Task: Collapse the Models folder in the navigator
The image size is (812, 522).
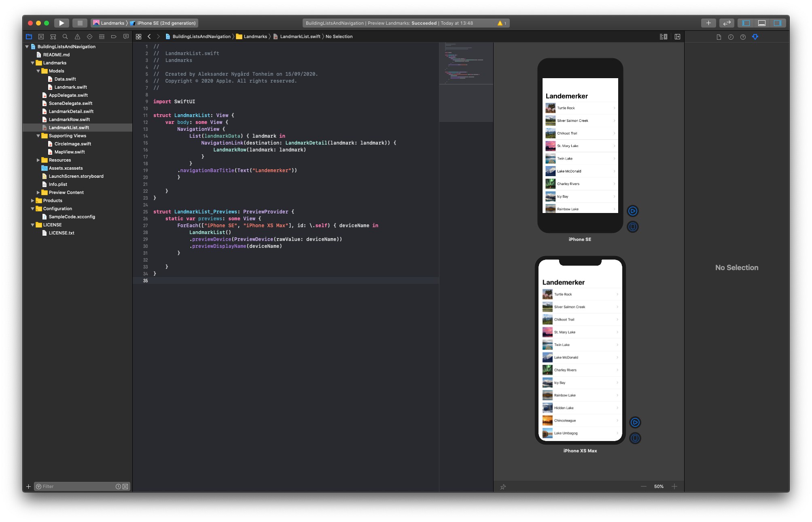Action: pos(38,71)
